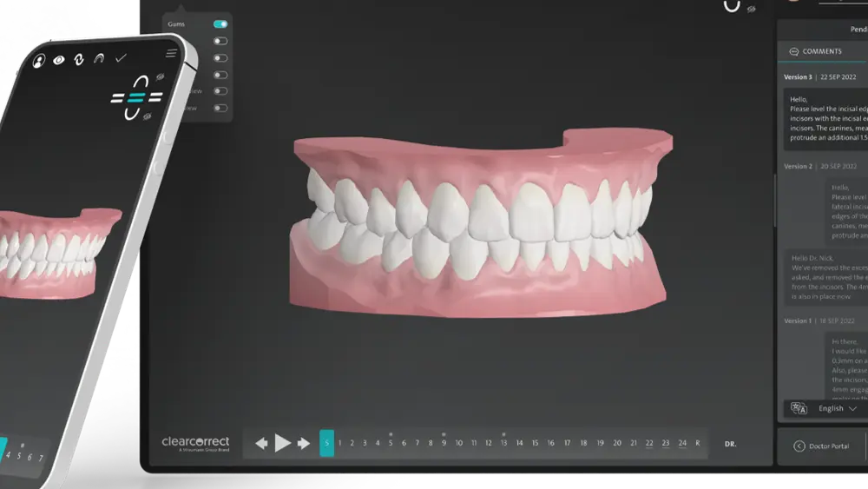
Task: Click the lower arch icon at the desktop top right
Action: (x=732, y=6)
